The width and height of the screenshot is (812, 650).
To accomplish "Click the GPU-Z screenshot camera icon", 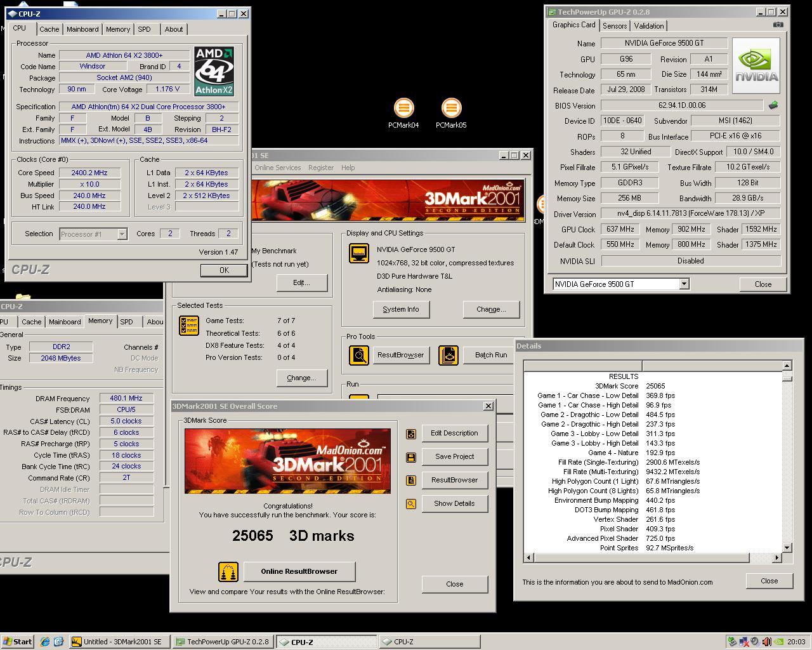I will pyautogui.click(x=778, y=25).
